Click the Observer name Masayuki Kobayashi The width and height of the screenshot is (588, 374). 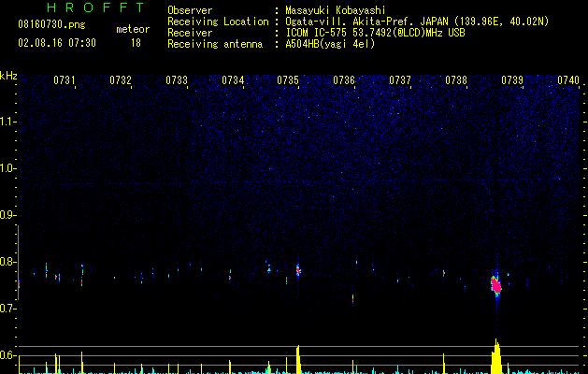(x=336, y=10)
